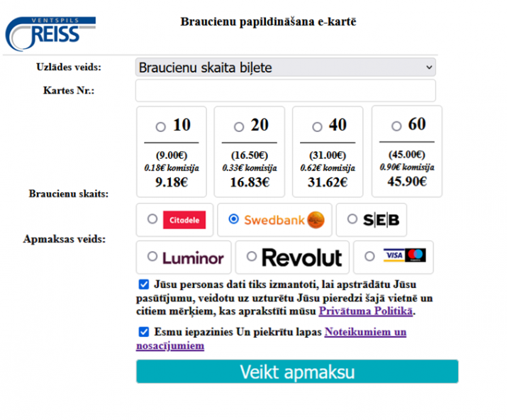Pick the Swedbank logo payment option

point(284,220)
